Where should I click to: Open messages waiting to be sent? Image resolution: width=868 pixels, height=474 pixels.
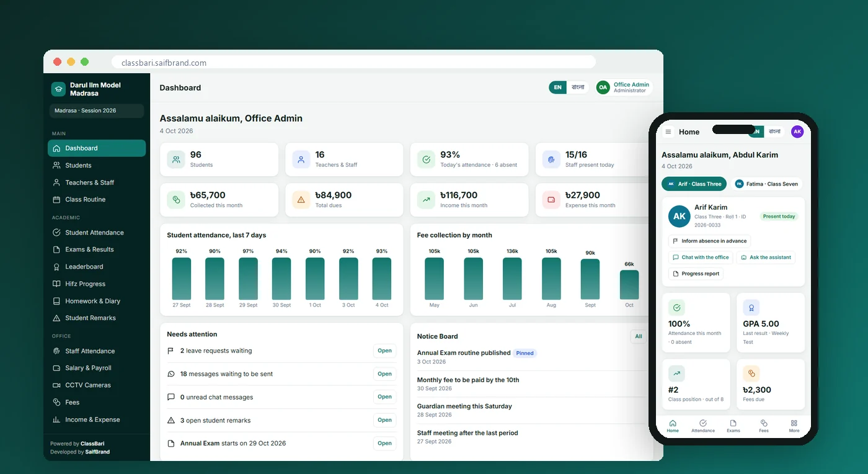tap(384, 374)
